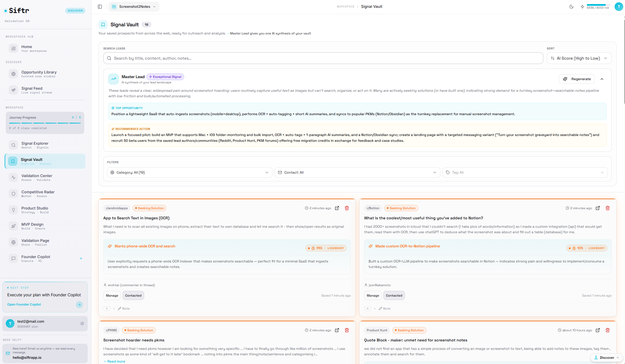Go to Competitive Radar menu item
Image resolution: width=625 pixels, height=364 pixels.
click(x=38, y=194)
